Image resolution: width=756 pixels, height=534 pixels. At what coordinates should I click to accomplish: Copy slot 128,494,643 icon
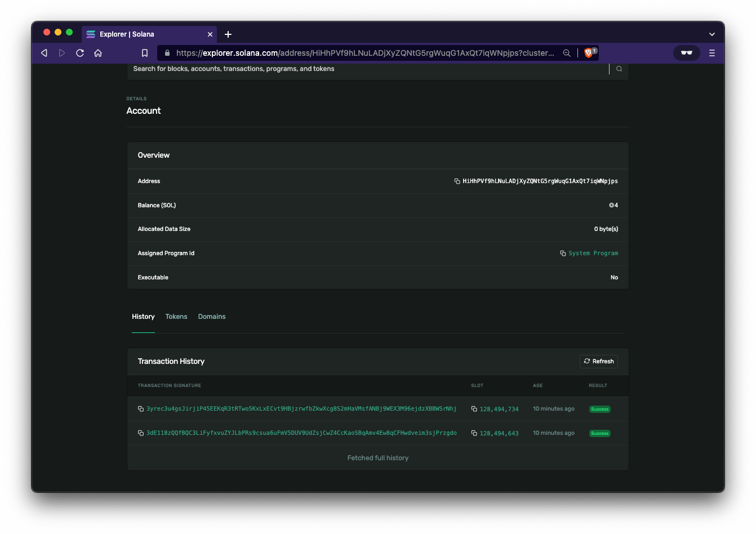474,433
